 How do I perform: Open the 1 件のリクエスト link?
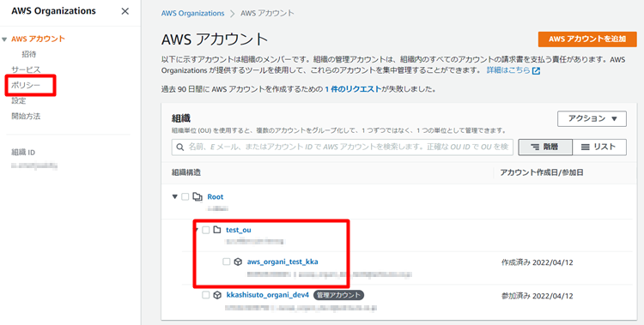click(x=353, y=89)
